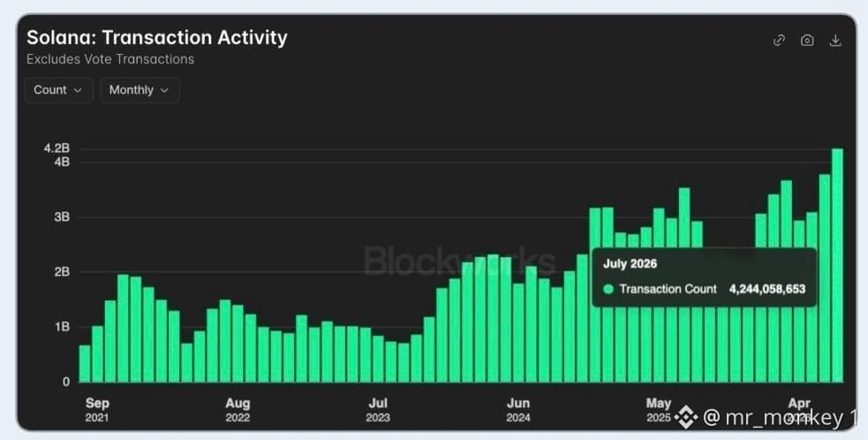Click the 4.2B y-axis label
This screenshot has width=868, height=440.
pos(57,148)
